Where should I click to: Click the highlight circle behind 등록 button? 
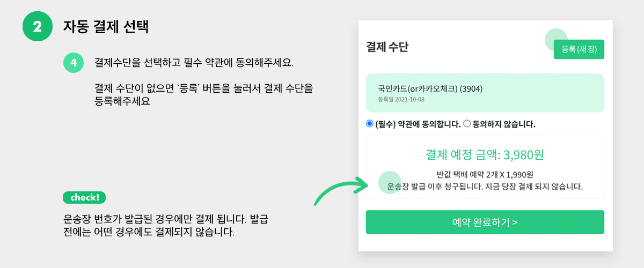[556, 40]
